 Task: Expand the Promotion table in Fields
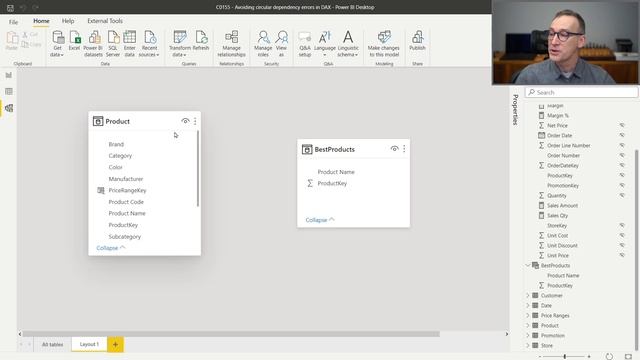pyautogui.click(x=528, y=335)
